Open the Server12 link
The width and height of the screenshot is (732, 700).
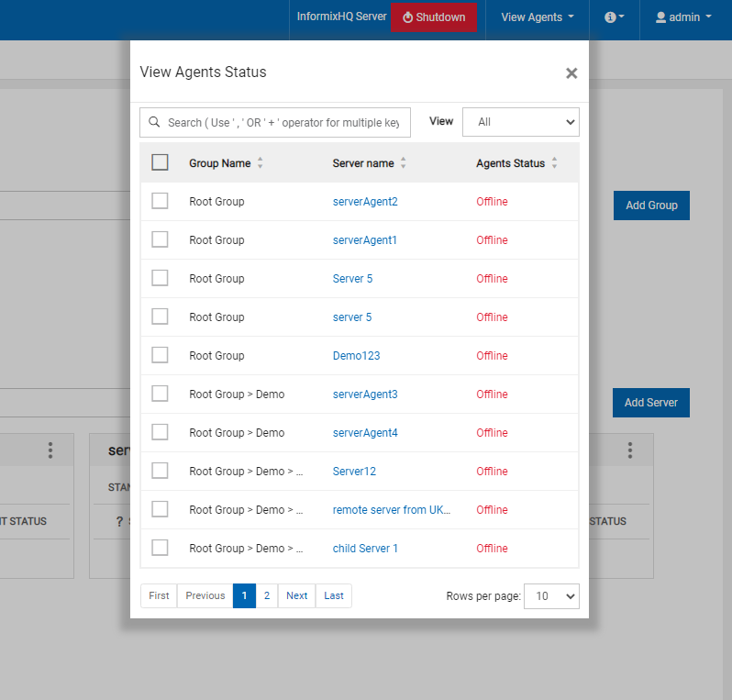pos(354,472)
